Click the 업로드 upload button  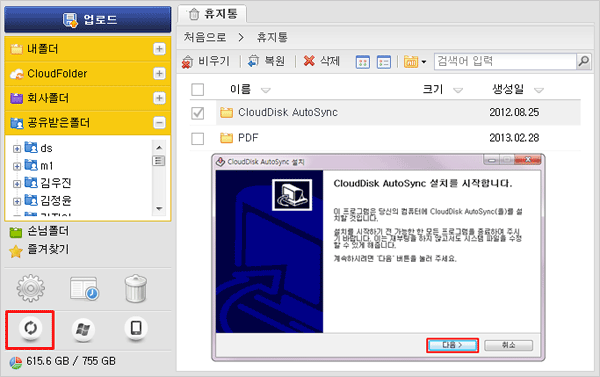click(88, 19)
